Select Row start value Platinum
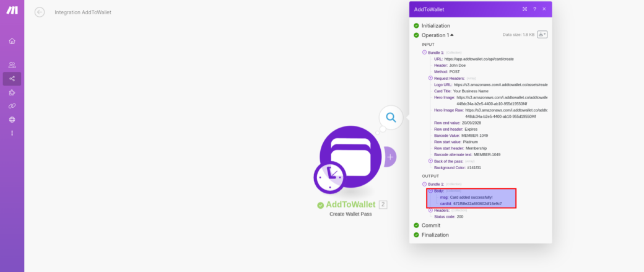Viewport: 644px width, 272px height. (470, 142)
